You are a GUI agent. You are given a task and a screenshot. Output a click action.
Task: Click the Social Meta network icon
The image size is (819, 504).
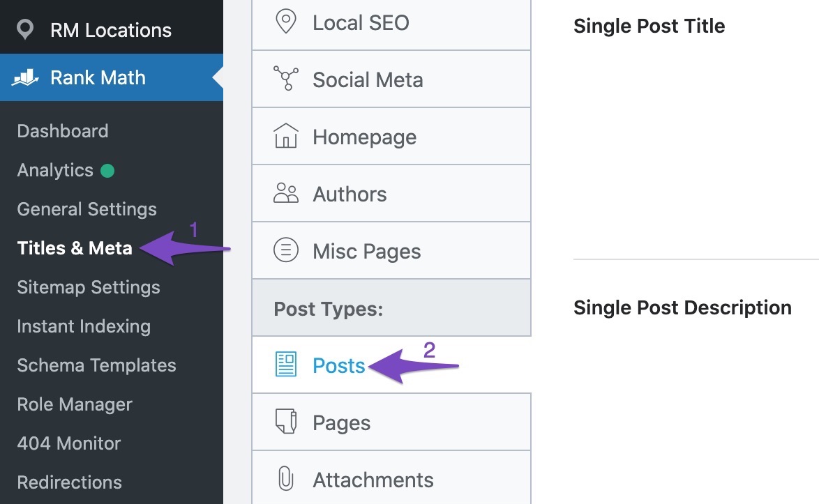coord(286,79)
